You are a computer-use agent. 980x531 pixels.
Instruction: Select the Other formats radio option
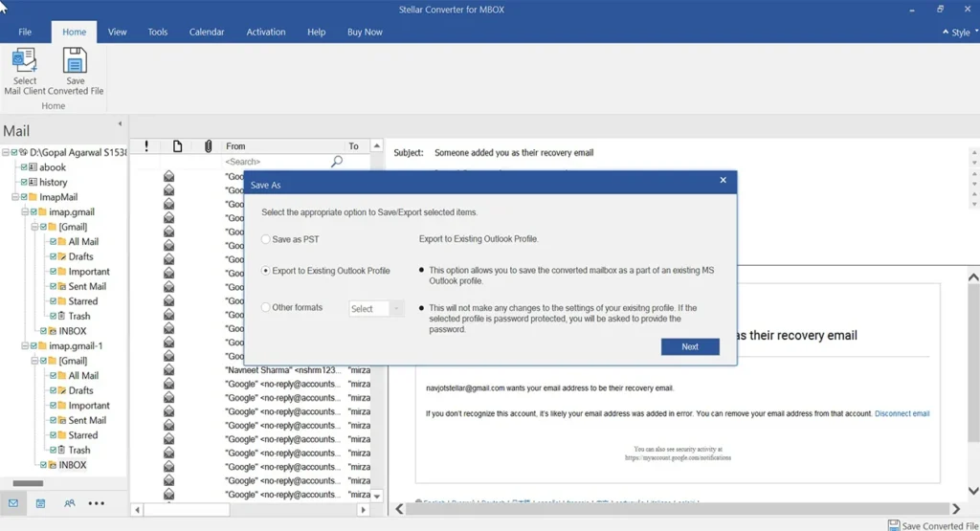(x=266, y=307)
